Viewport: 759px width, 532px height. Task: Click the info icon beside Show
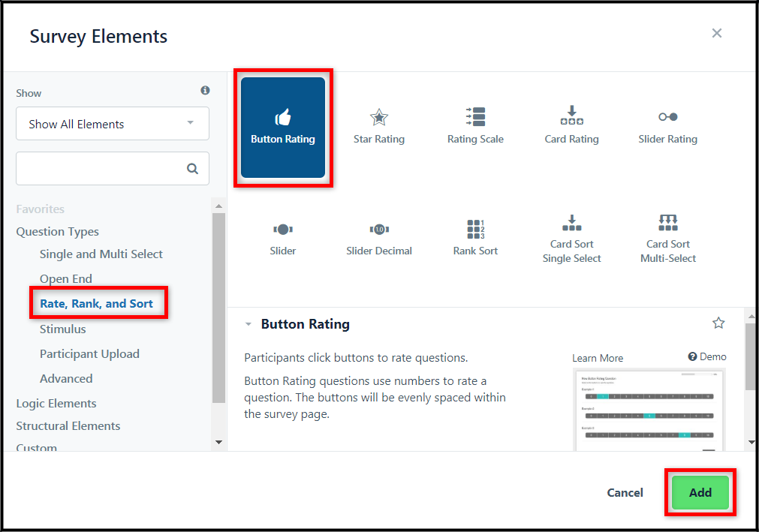coord(205,91)
